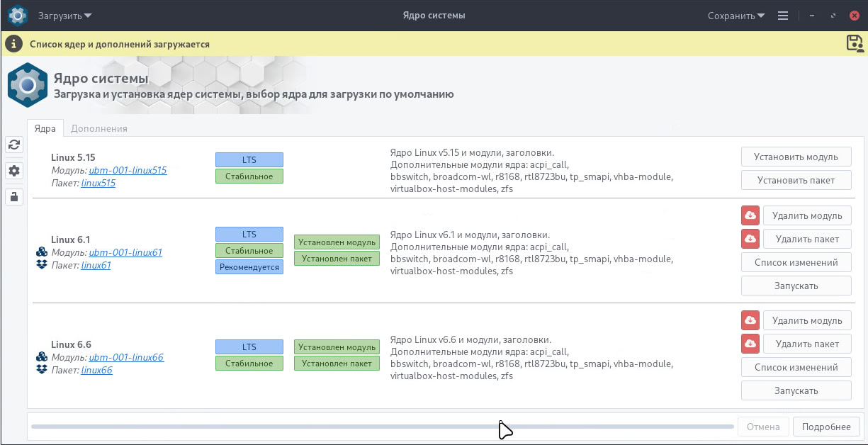Click the Рекомендуется tag for Linux 6.1
868x445 pixels.
(x=249, y=267)
